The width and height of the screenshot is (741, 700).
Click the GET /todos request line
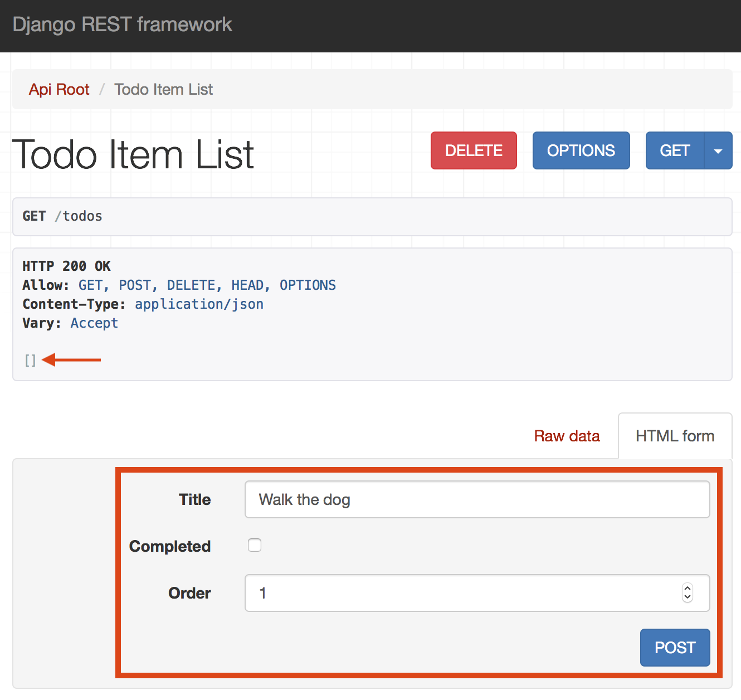pos(62,216)
